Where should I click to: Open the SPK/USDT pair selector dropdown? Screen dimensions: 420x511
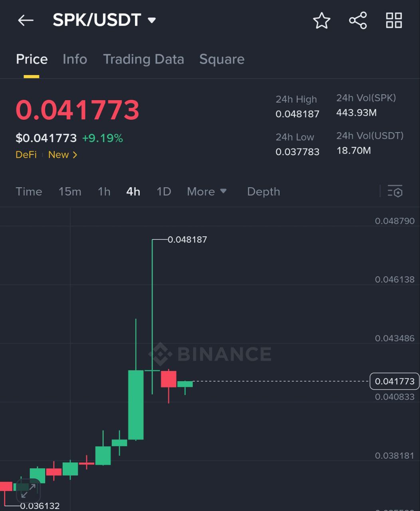104,20
